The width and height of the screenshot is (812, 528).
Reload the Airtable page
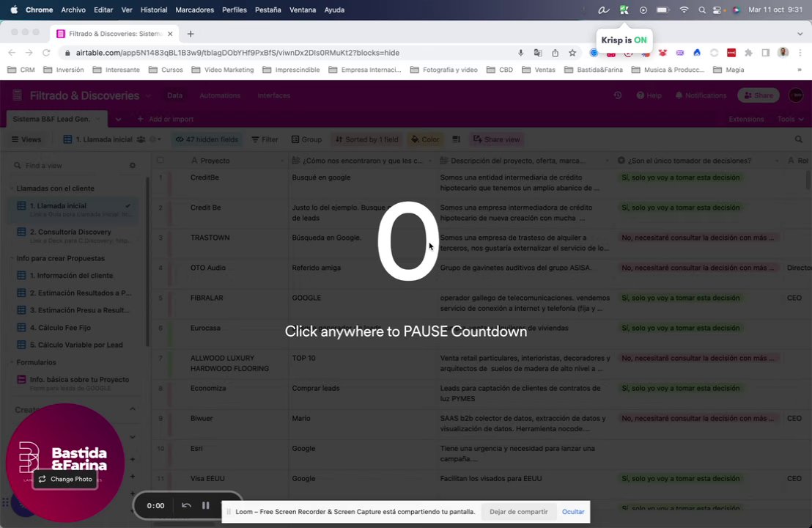pos(46,52)
